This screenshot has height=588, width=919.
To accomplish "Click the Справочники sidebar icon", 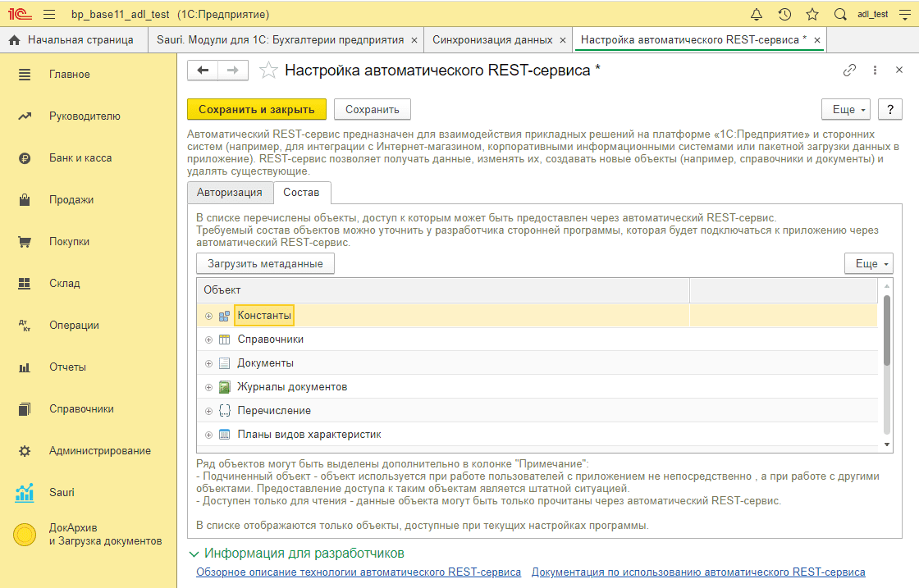I will pos(25,408).
